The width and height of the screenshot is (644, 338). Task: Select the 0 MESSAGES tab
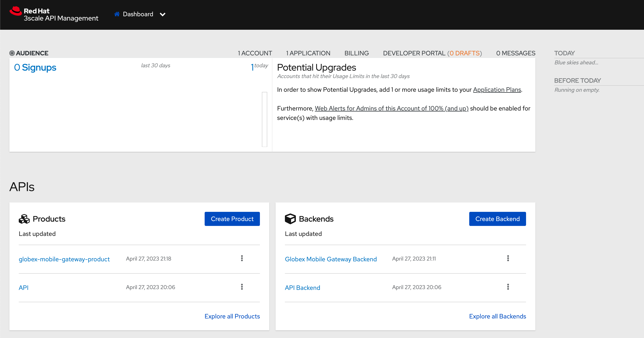[516, 53]
